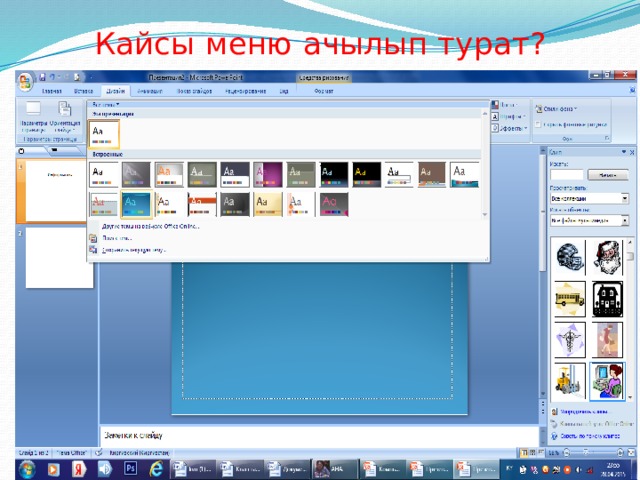Viewport: 640px width, 480px height.
Task: Switch to Normal view in status bar
Action: [524, 452]
